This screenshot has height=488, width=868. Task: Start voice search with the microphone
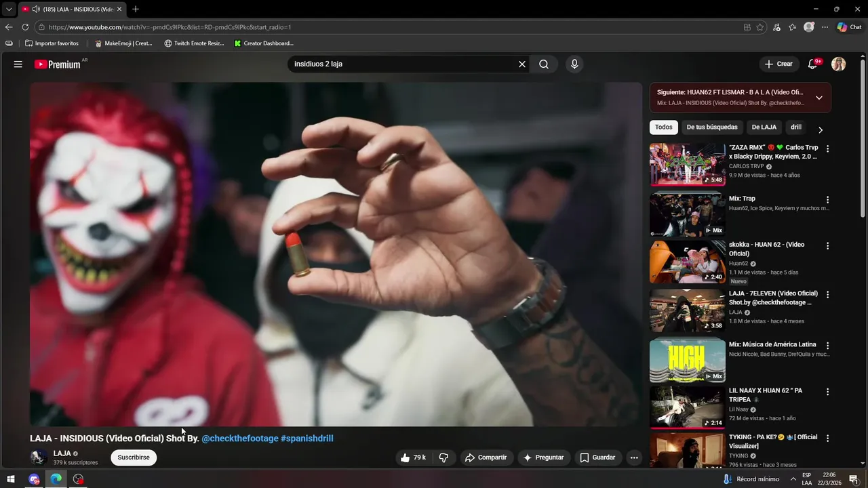(574, 64)
